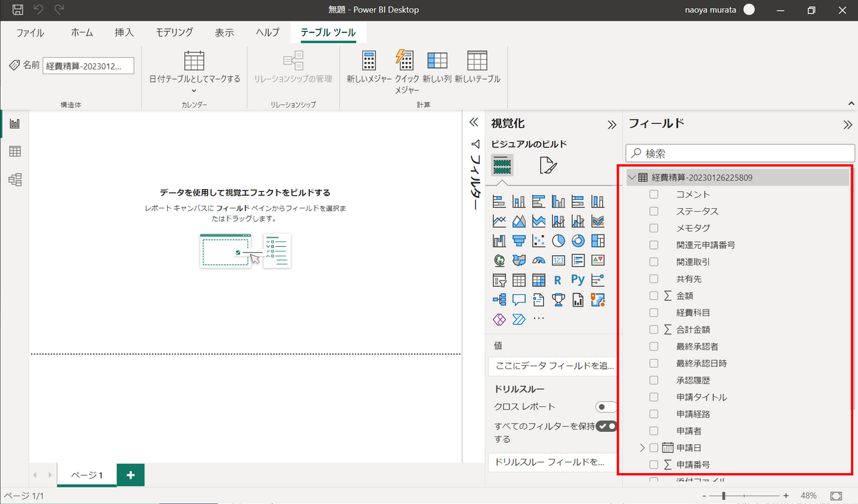Pick the waterfall chart visual
Image resolution: width=858 pixels, height=504 pixels.
pyautogui.click(x=499, y=241)
